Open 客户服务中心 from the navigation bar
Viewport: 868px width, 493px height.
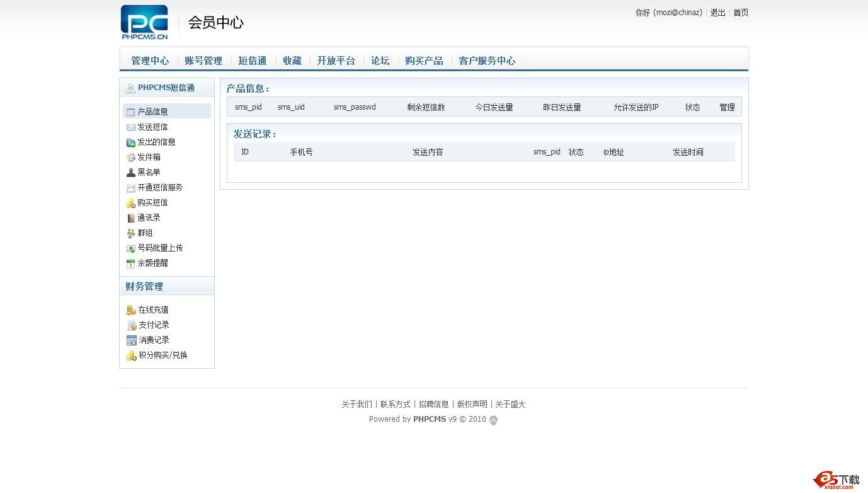(x=487, y=61)
